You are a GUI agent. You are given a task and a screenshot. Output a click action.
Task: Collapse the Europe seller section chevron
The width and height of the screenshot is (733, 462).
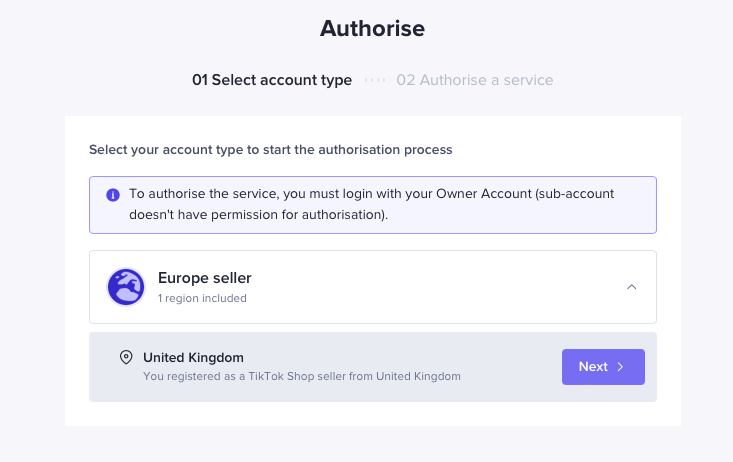pyautogui.click(x=631, y=287)
